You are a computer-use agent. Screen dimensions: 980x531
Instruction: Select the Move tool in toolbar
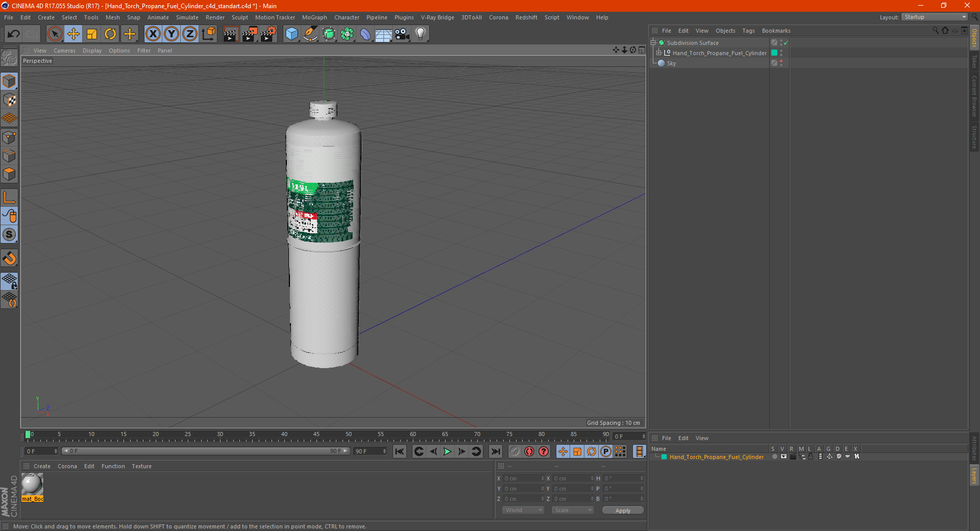(x=73, y=34)
